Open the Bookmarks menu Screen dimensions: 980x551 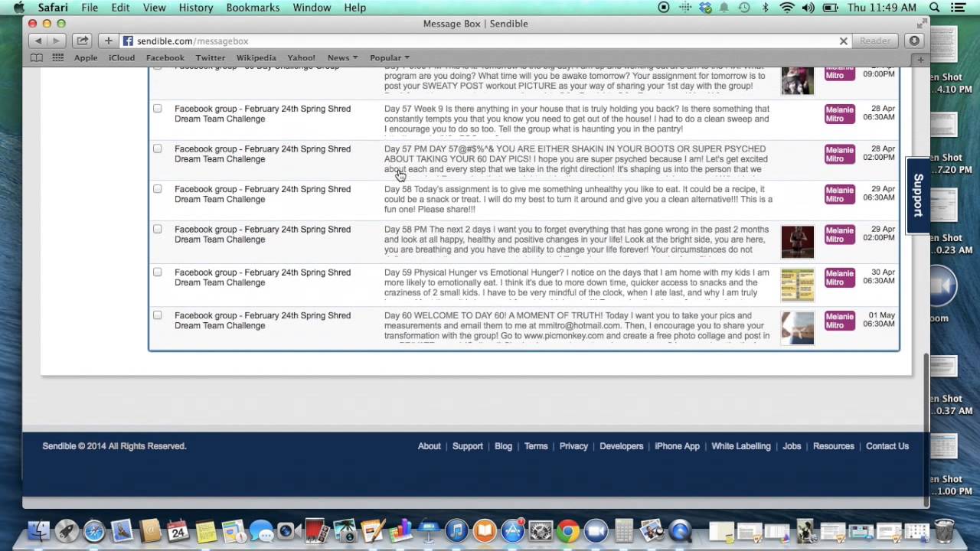point(253,8)
